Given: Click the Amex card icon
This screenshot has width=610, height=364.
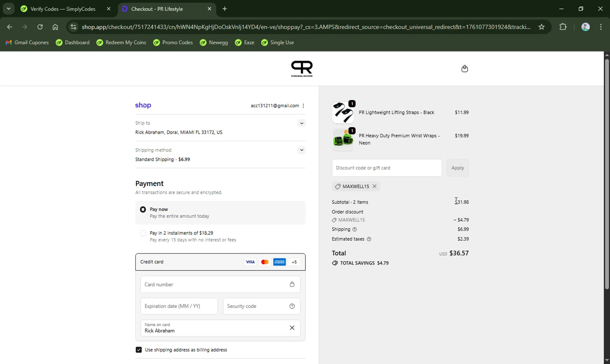Looking at the screenshot, I should (x=279, y=262).
